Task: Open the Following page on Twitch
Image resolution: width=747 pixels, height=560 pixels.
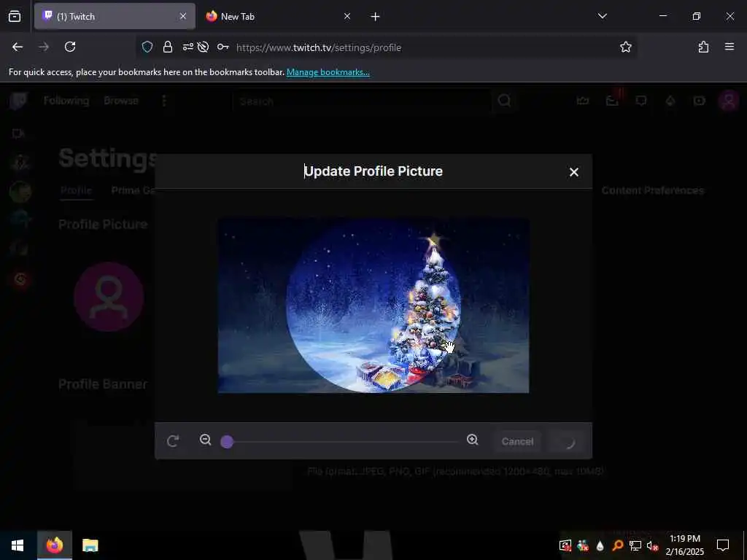Action: click(x=66, y=101)
